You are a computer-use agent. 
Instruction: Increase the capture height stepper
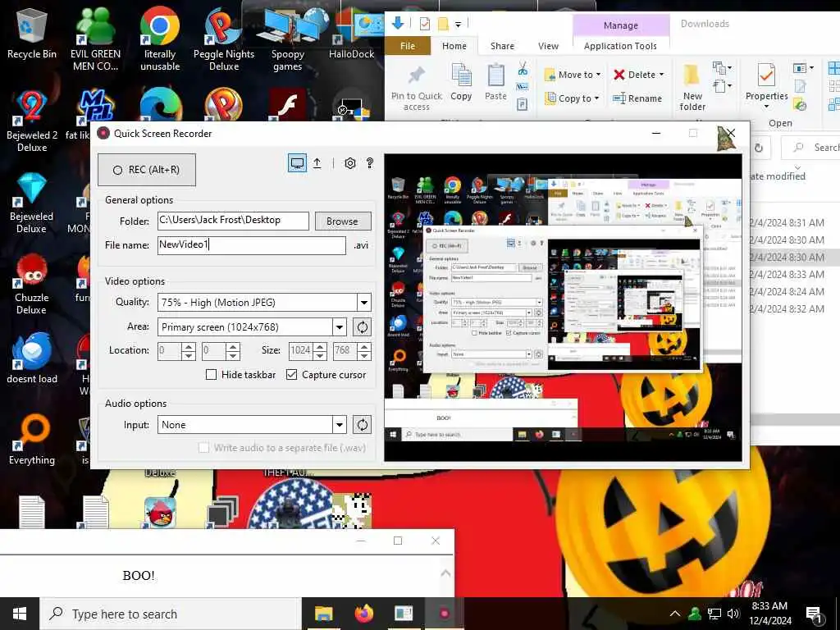point(364,347)
